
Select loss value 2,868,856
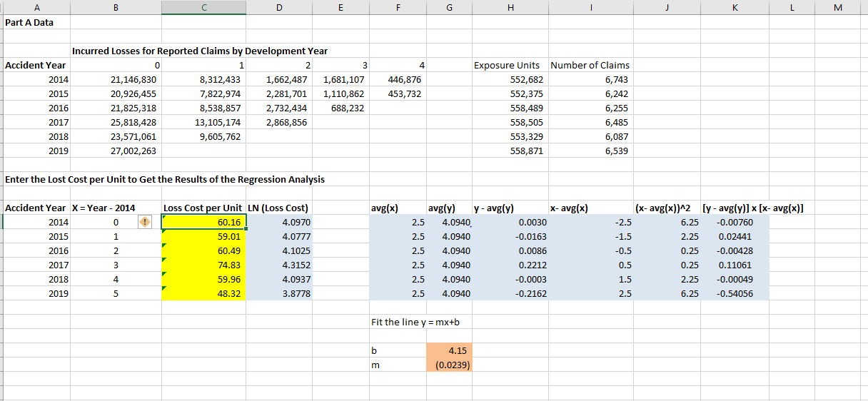click(x=286, y=122)
